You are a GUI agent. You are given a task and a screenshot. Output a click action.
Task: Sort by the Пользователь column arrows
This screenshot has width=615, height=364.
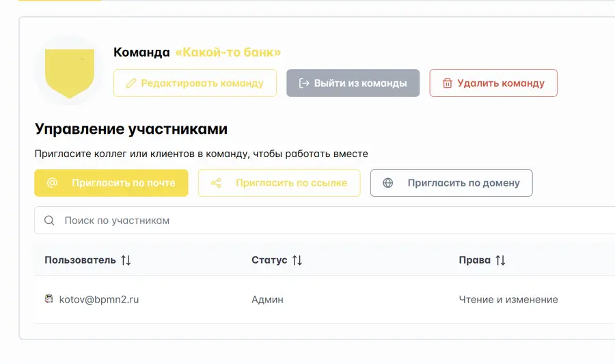126,260
